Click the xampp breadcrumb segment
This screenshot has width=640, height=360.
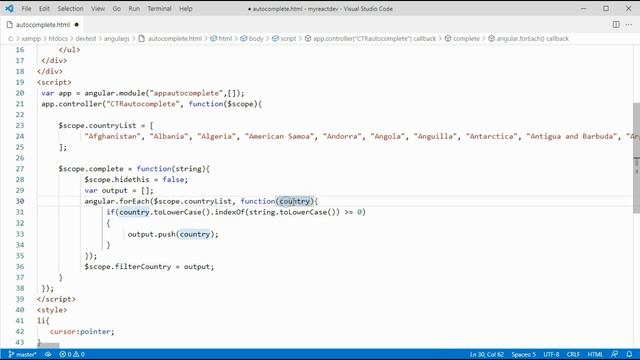[x=31, y=38]
